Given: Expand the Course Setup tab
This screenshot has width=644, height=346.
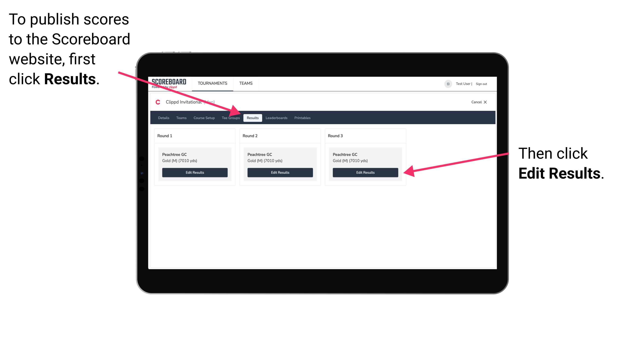Looking at the screenshot, I should click(x=204, y=118).
